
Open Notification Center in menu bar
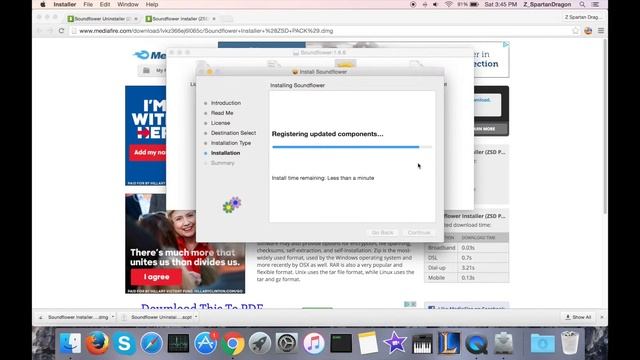pyautogui.click(x=596, y=4)
